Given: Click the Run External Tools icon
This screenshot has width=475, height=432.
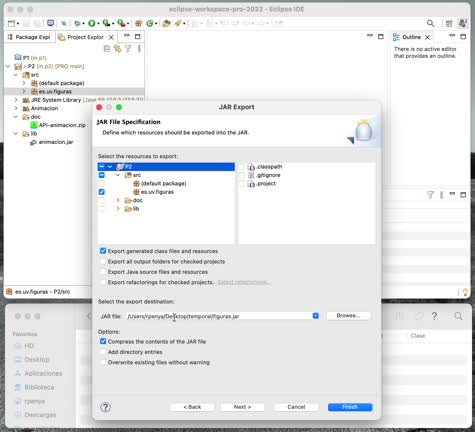Looking at the screenshot, I should pos(121,23).
